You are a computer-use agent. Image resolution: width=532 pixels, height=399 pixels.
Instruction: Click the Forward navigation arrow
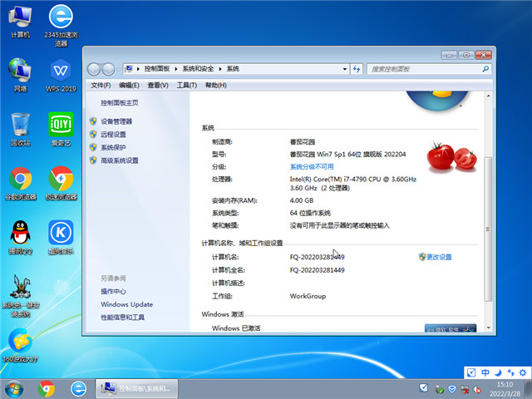(108, 69)
